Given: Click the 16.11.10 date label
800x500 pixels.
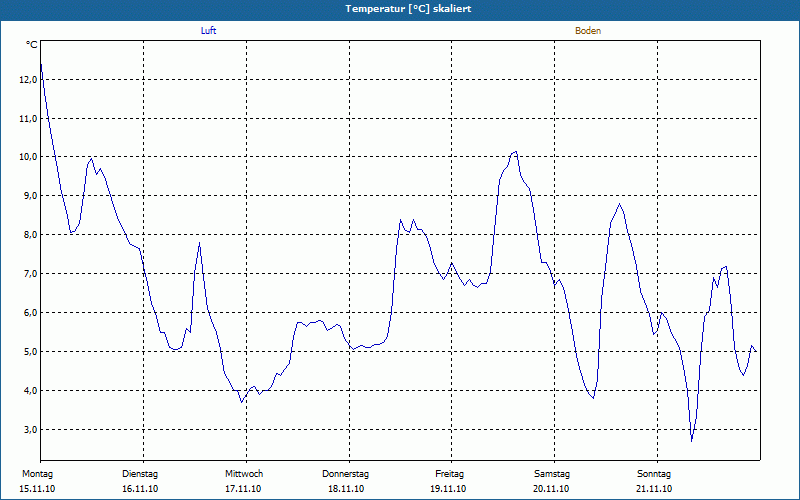Looking at the screenshot, I should (x=140, y=489).
